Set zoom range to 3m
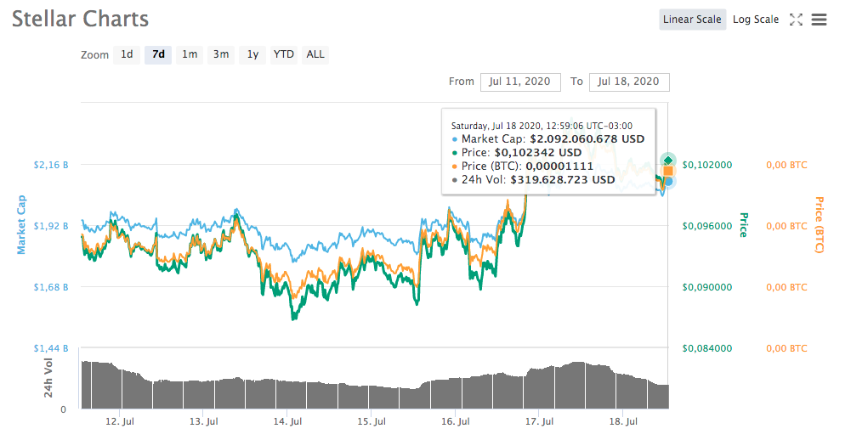Image resolution: width=868 pixels, height=440 pixels. pyautogui.click(x=221, y=54)
